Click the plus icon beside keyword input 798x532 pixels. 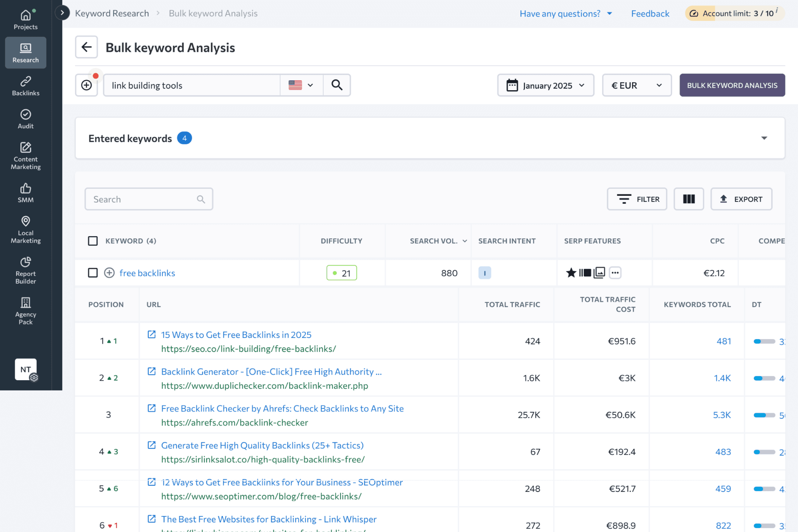pyautogui.click(x=87, y=85)
